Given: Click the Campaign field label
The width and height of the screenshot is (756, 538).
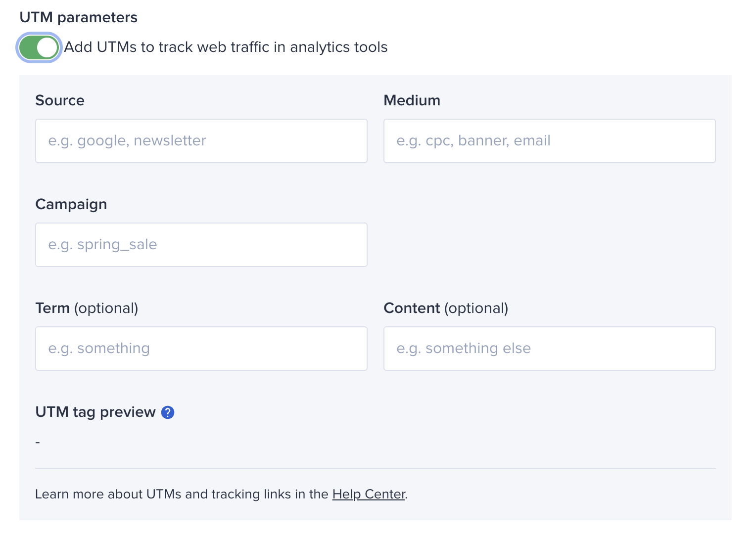Looking at the screenshot, I should click(71, 205).
